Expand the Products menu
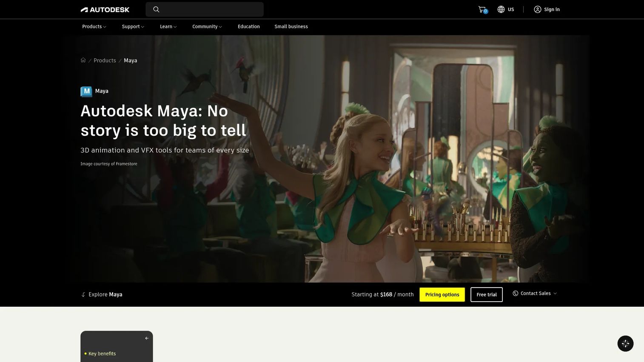 (x=94, y=26)
